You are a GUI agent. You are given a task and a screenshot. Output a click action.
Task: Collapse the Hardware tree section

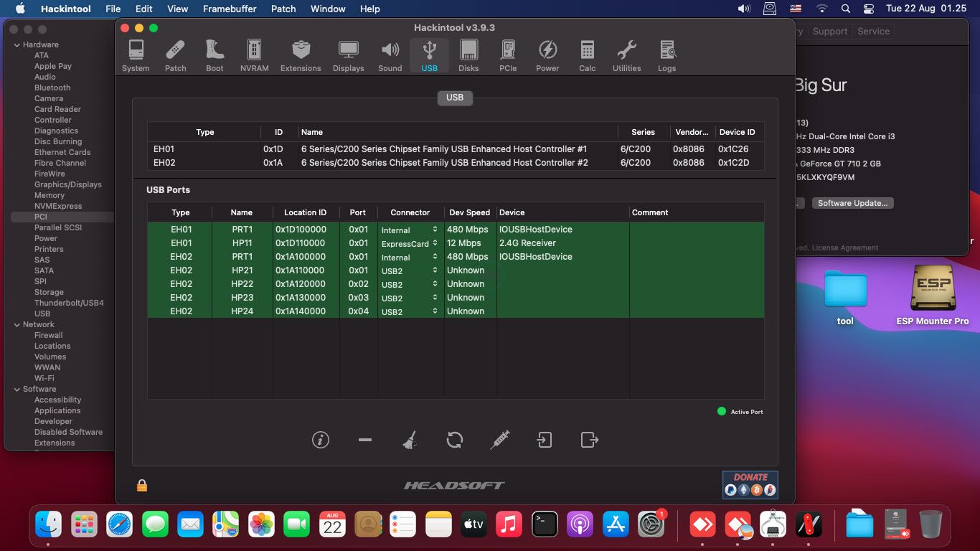click(17, 44)
